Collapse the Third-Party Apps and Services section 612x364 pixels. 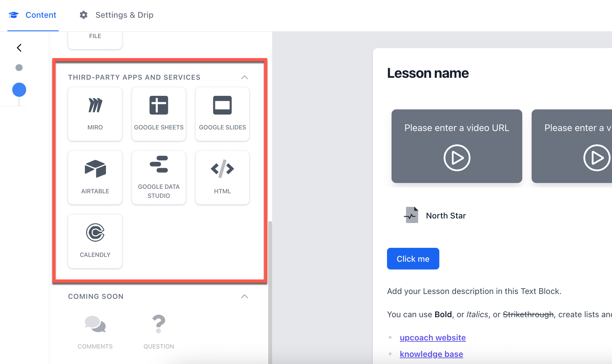[x=244, y=77]
